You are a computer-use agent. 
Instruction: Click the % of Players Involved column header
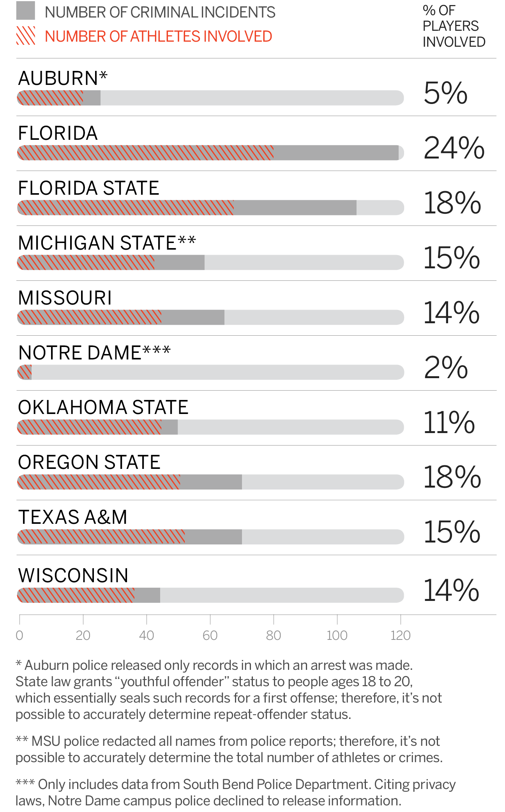(453, 26)
